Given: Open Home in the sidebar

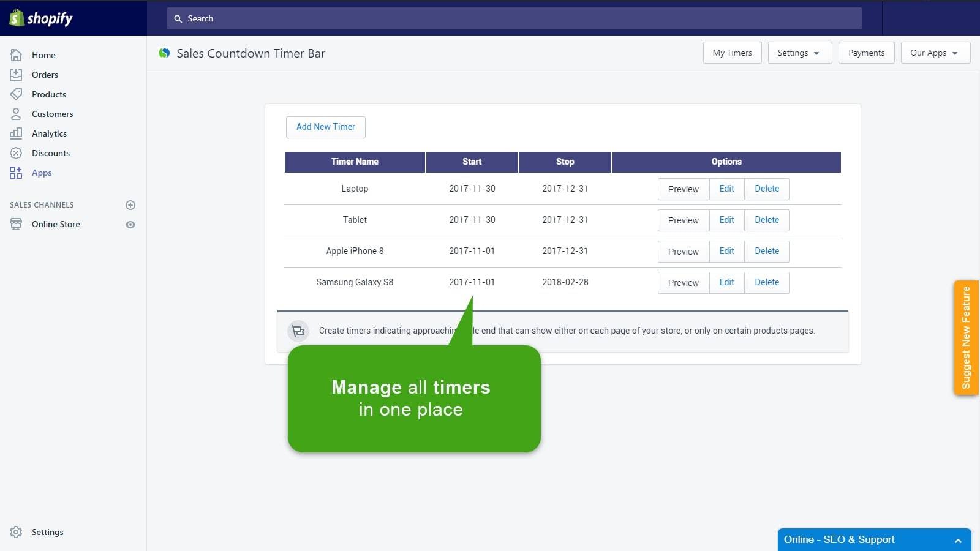Looking at the screenshot, I should click(x=43, y=55).
